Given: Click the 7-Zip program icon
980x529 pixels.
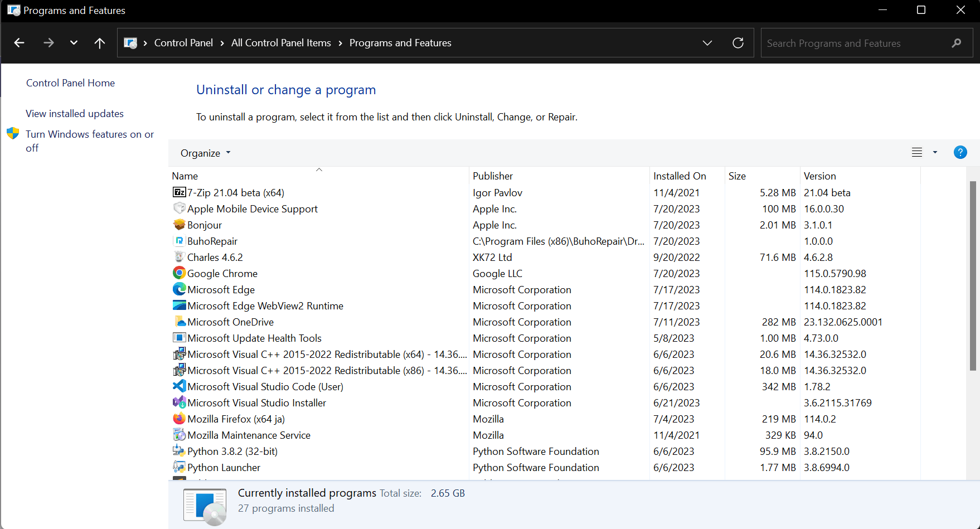Looking at the screenshot, I should click(179, 192).
